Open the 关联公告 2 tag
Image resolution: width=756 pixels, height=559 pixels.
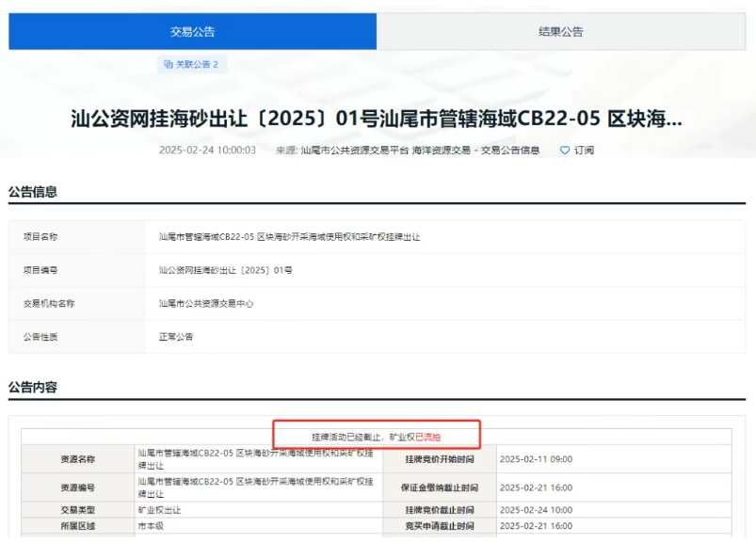pyautogui.click(x=197, y=65)
